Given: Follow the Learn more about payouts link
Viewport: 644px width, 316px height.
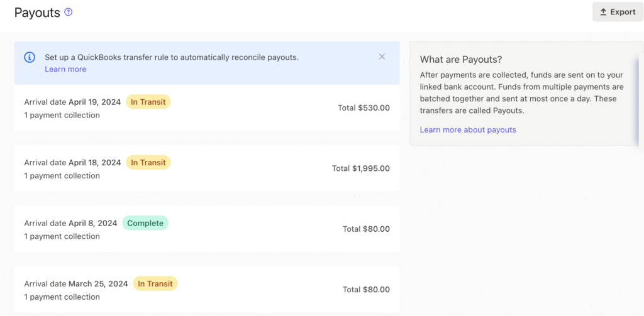Looking at the screenshot, I should (467, 129).
